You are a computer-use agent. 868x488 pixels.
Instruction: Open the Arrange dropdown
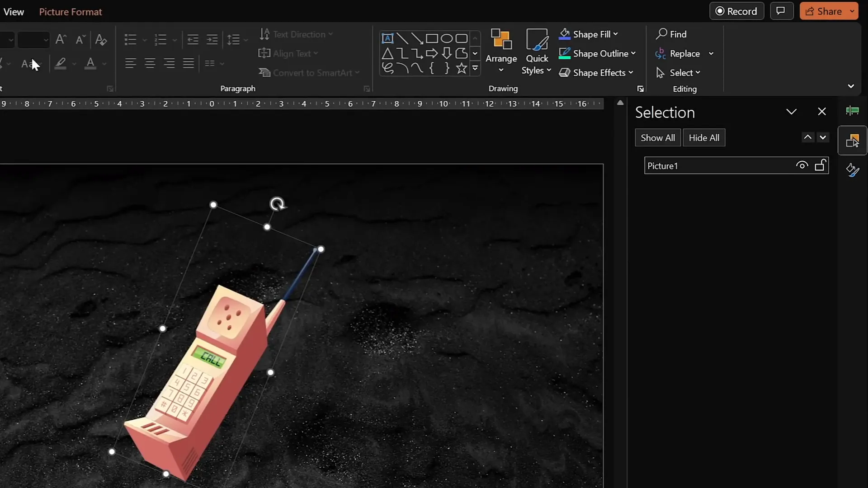501,51
